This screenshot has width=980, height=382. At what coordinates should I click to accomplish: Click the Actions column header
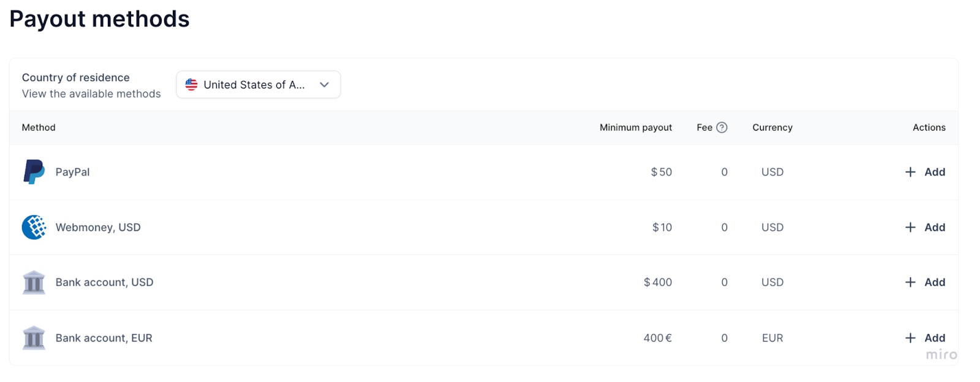pos(929,127)
